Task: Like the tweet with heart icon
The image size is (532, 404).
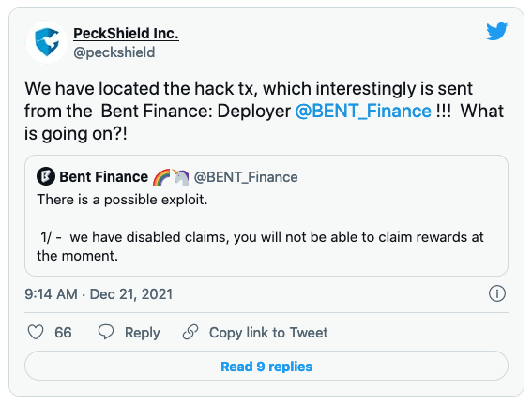Action: (x=36, y=332)
